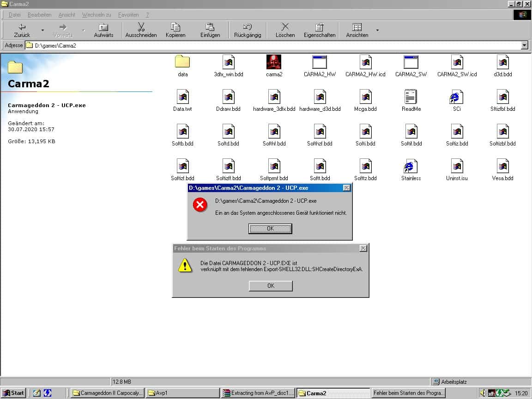532x399 pixels.
Task: Click the Zurück back button
Action: [x=22, y=30]
